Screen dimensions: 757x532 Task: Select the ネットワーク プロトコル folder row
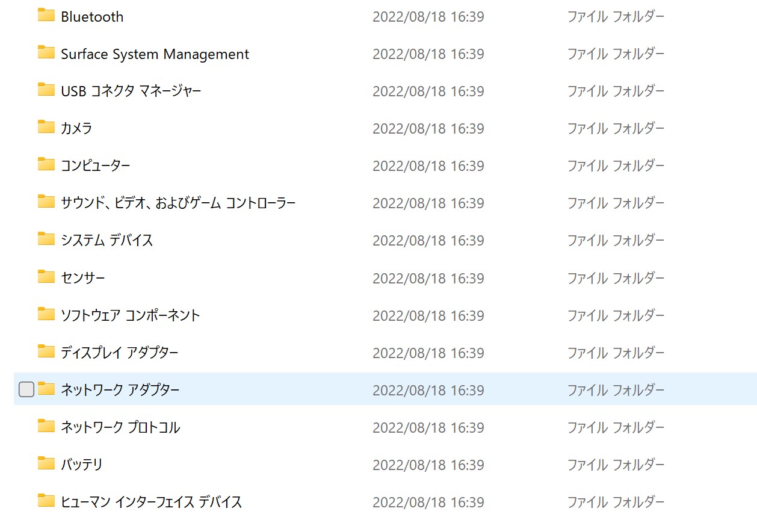(385, 427)
